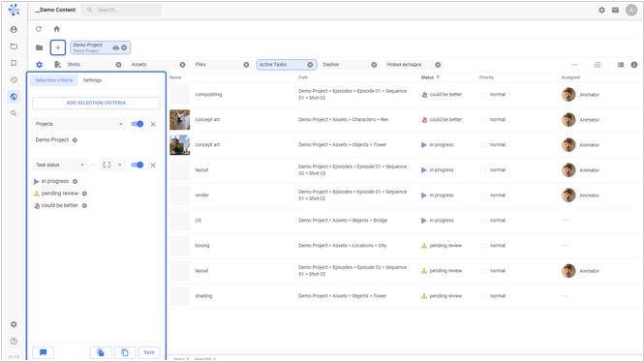
Task: Click the Save button
Action: (149, 352)
